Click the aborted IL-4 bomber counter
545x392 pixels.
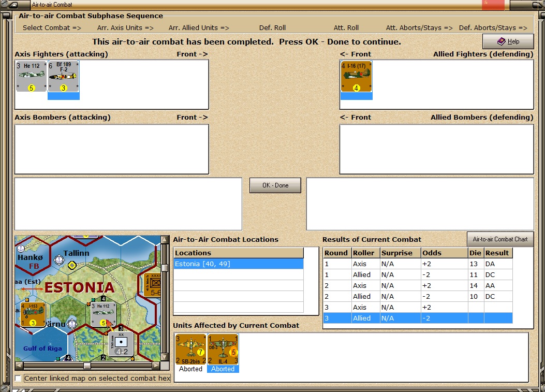pyautogui.click(x=223, y=349)
